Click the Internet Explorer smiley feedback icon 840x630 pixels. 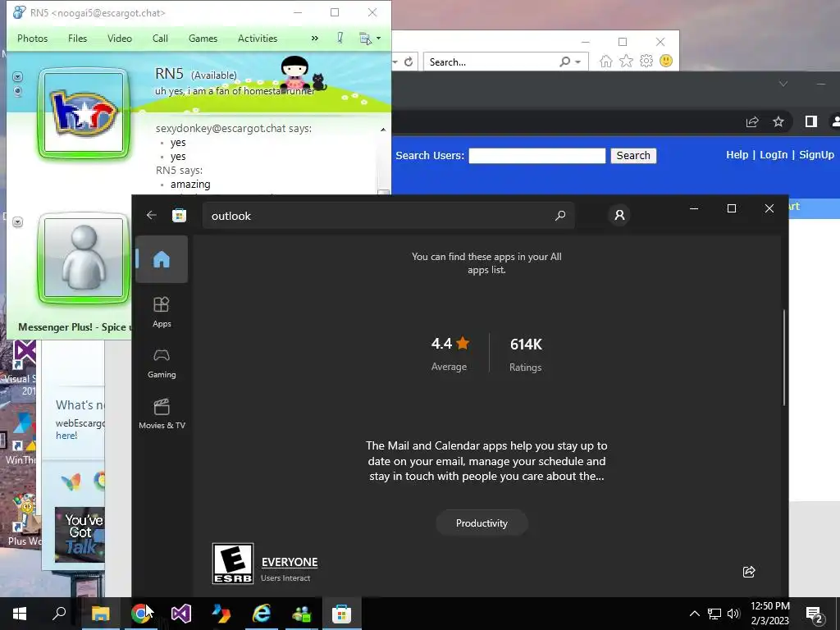tap(666, 61)
